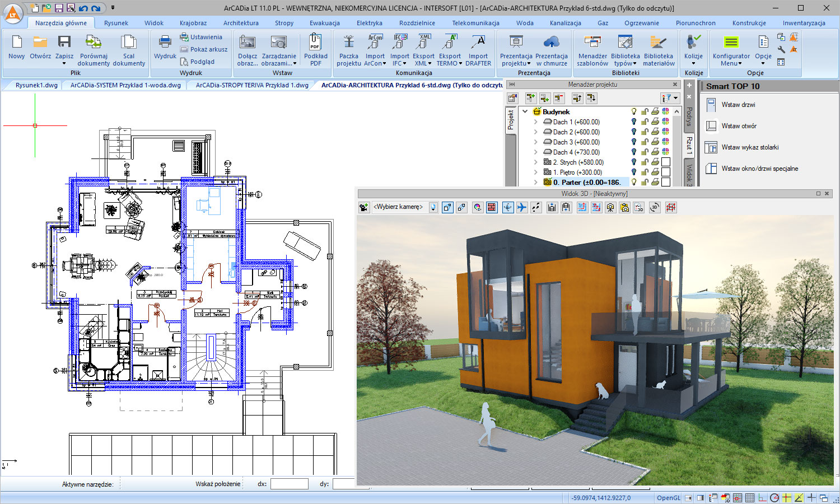Expand the Dach 2 tree node
Image resolution: width=840 pixels, height=504 pixels.
tap(536, 132)
